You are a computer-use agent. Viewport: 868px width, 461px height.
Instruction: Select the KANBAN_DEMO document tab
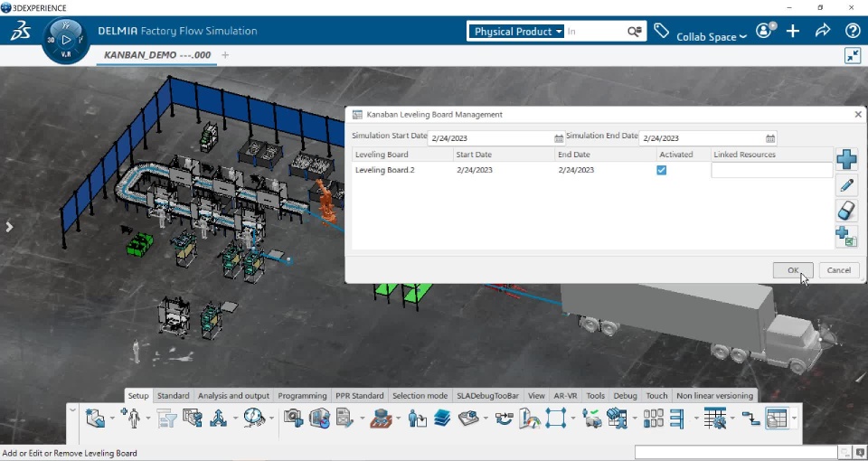(x=157, y=55)
